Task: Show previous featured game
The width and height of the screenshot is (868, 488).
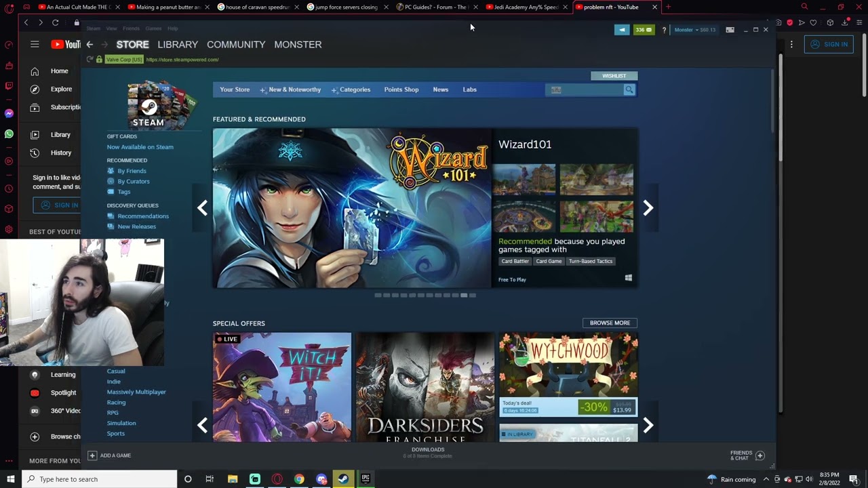Action: [x=202, y=208]
